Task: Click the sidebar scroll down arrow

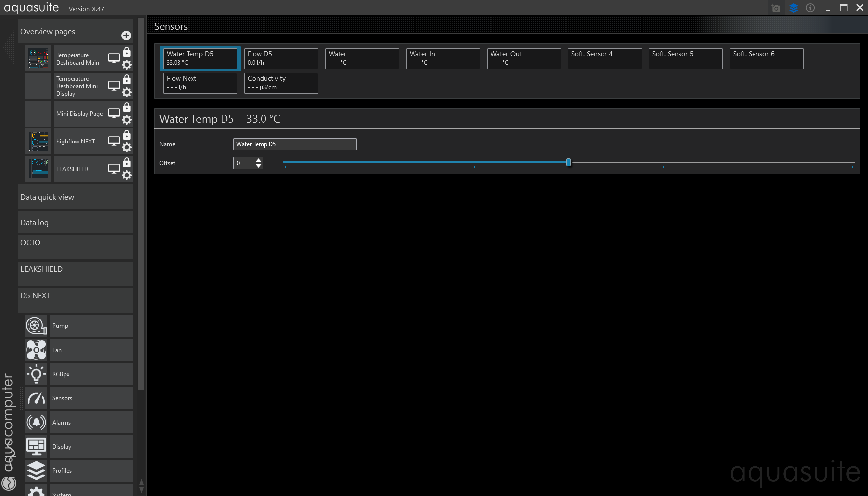Action: click(142, 490)
